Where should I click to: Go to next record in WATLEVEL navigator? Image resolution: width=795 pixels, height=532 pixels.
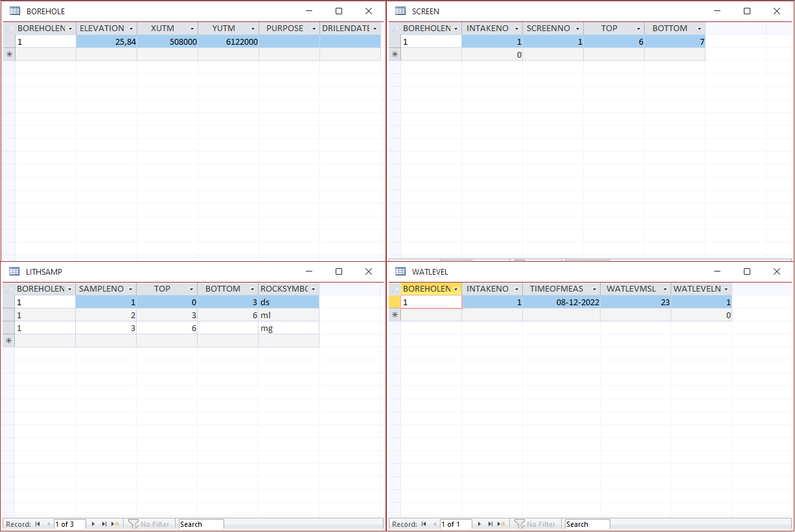479,524
